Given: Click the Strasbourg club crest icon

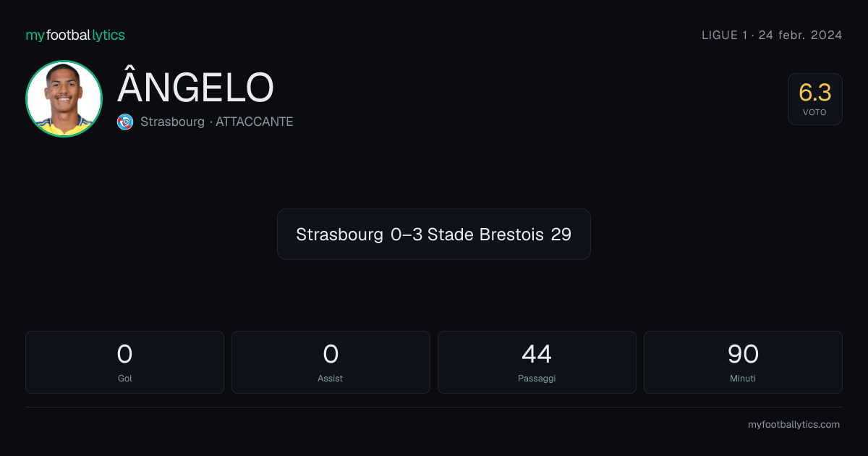Looking at the screenshot, I should click(125, 122).
